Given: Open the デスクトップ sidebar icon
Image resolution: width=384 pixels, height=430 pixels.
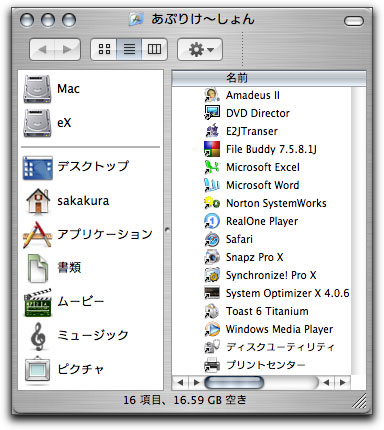Looking at the screenshot, I should [38, 167].
